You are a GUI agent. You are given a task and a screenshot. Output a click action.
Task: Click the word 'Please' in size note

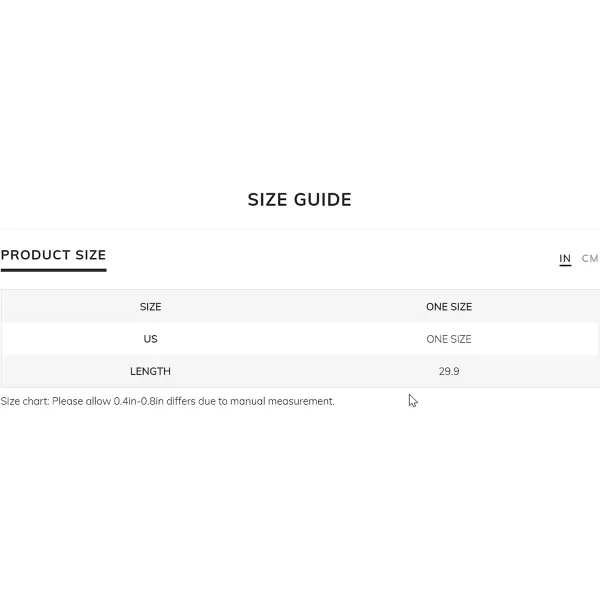point(67,401)
